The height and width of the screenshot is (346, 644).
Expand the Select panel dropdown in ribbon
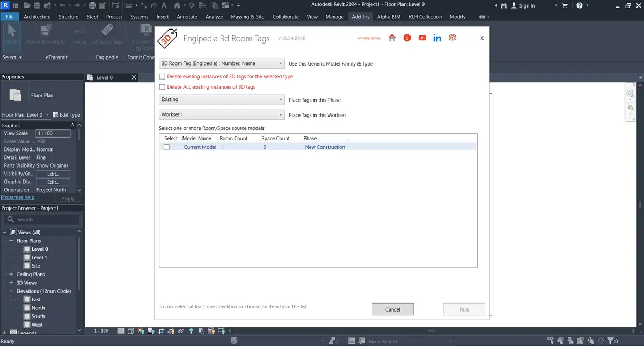(12, 57)
